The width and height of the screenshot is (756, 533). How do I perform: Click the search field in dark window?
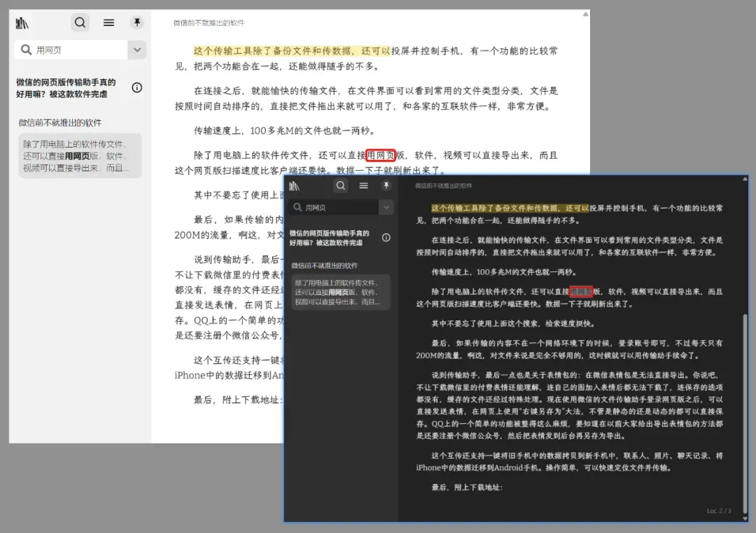(x=334, y=208)
